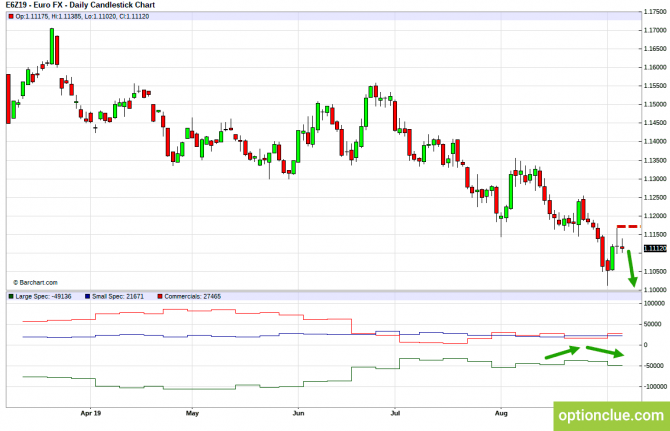
Task: Click the 'Jul' date axis label
Action: [395, 413]
